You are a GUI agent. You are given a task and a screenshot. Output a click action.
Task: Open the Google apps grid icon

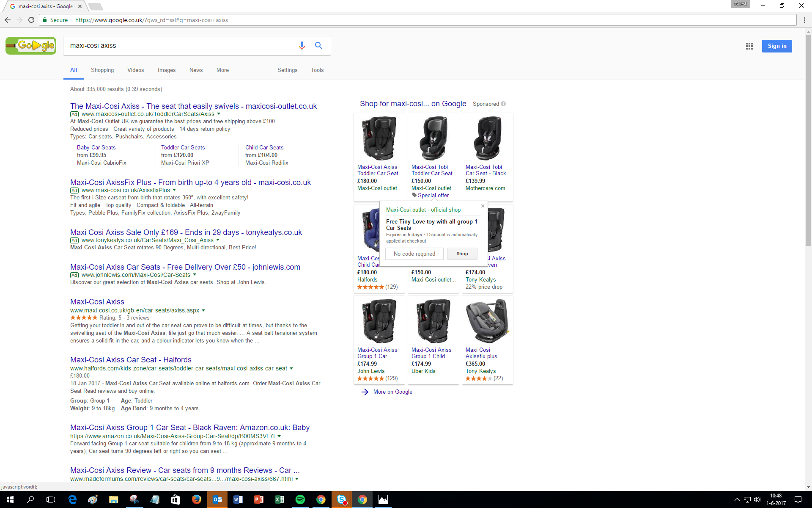749,46
